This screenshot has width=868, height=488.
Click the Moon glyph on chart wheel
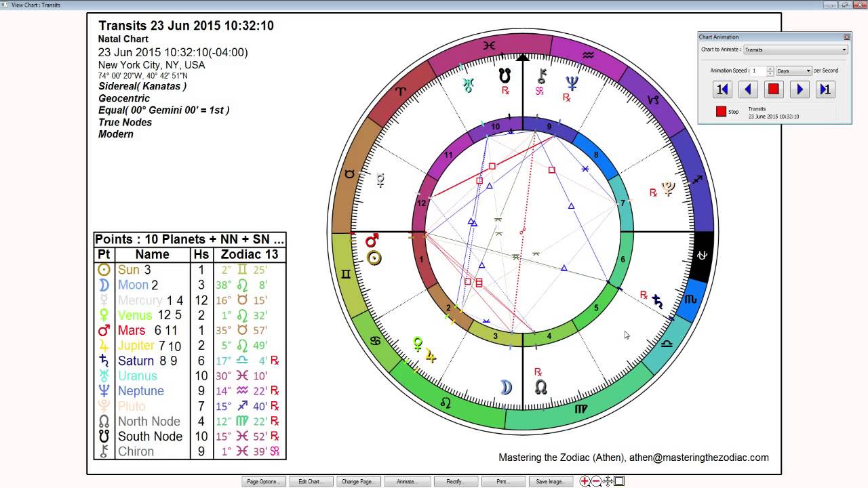tap(506, 386)
